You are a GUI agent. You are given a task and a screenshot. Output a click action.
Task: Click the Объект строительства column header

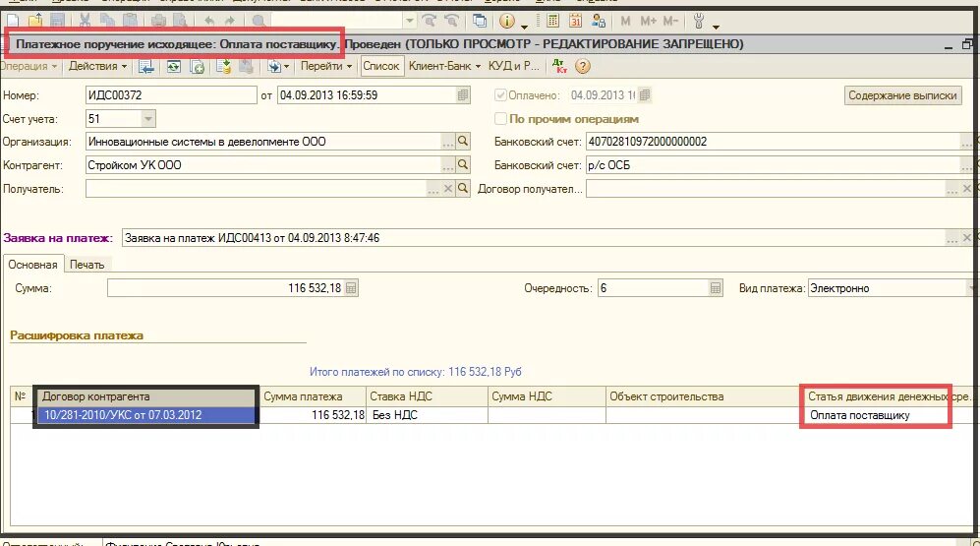703,396
